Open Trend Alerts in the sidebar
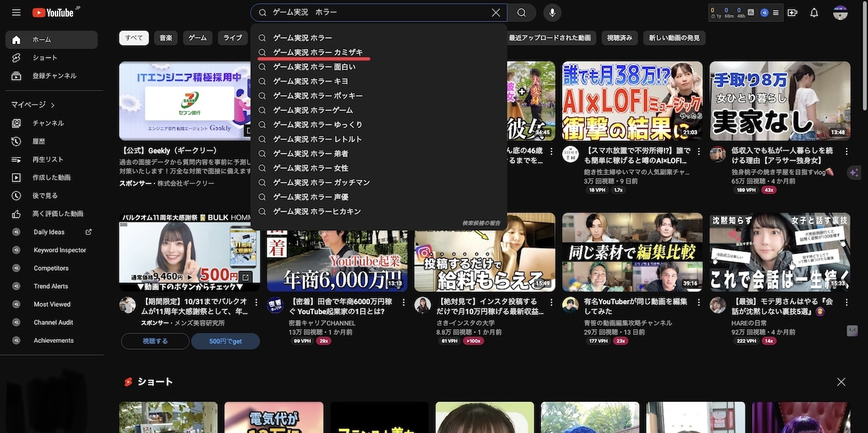 (x=51, y=287)
